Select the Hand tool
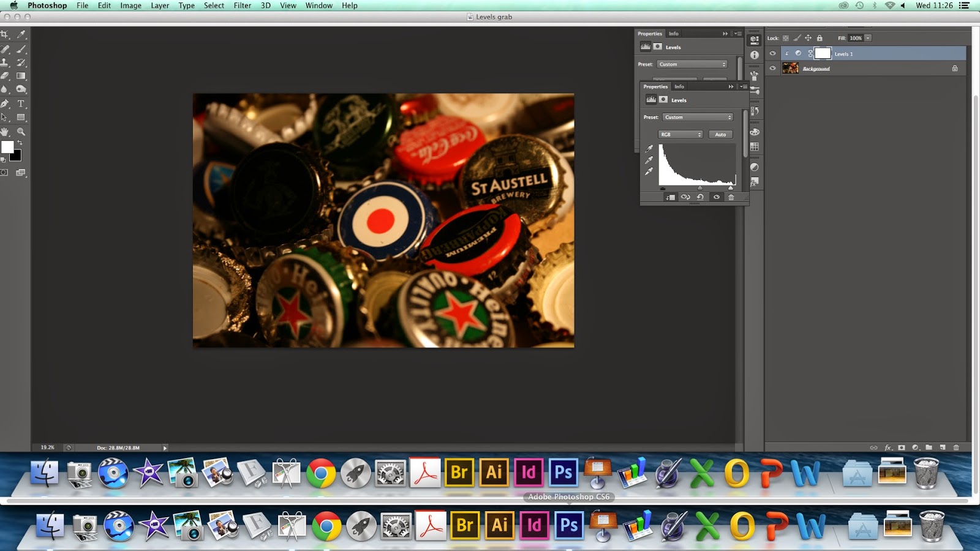The height and width of the screenshot is (551, 980). tap(5, 132)
